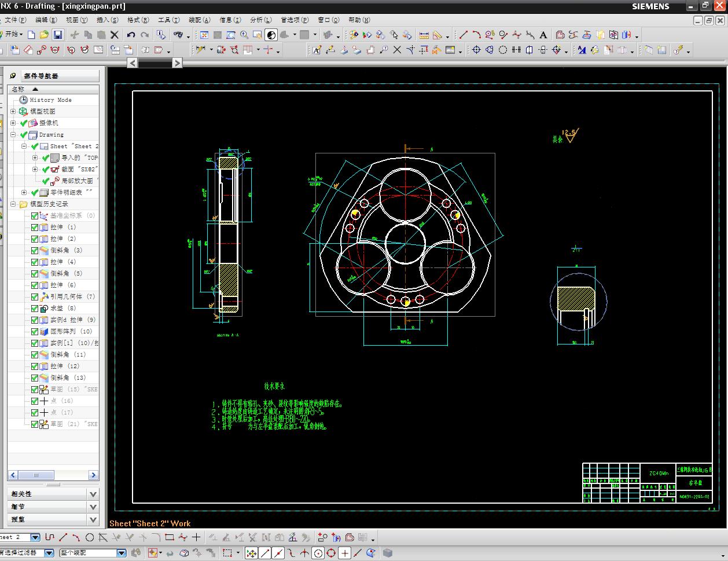The height and width of the screenshot is (561, 728).
Task: Expand the 摄像机 tree node
Action: 13,123
